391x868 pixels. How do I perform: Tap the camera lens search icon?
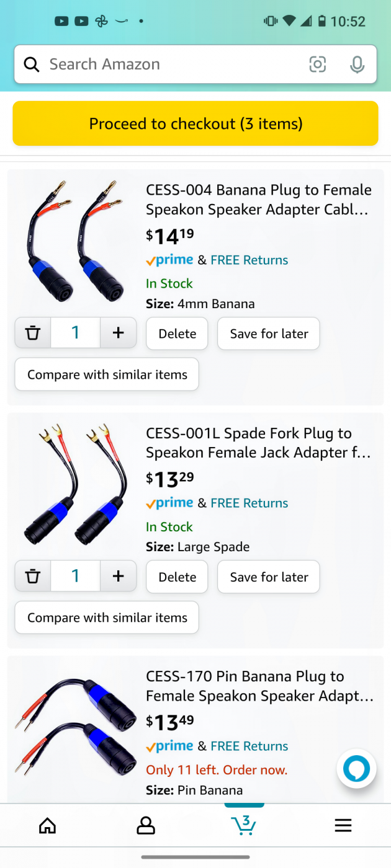tap(317, 64)
